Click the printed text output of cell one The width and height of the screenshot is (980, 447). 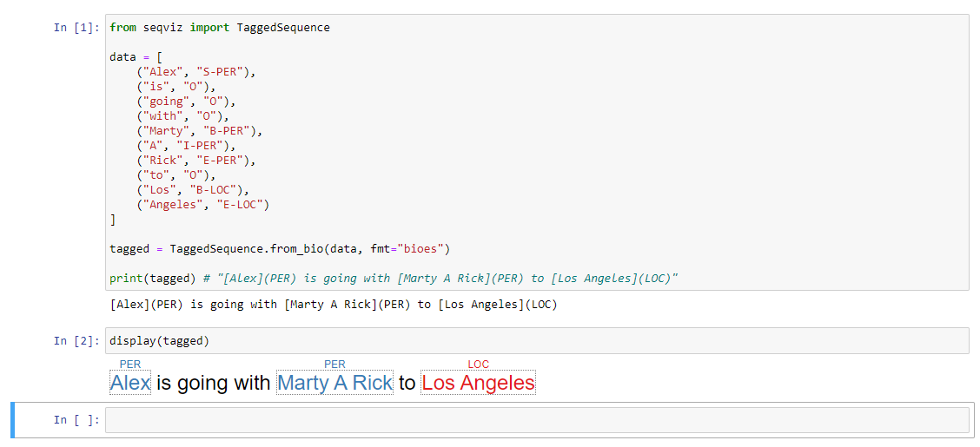(x=333, y=305)
